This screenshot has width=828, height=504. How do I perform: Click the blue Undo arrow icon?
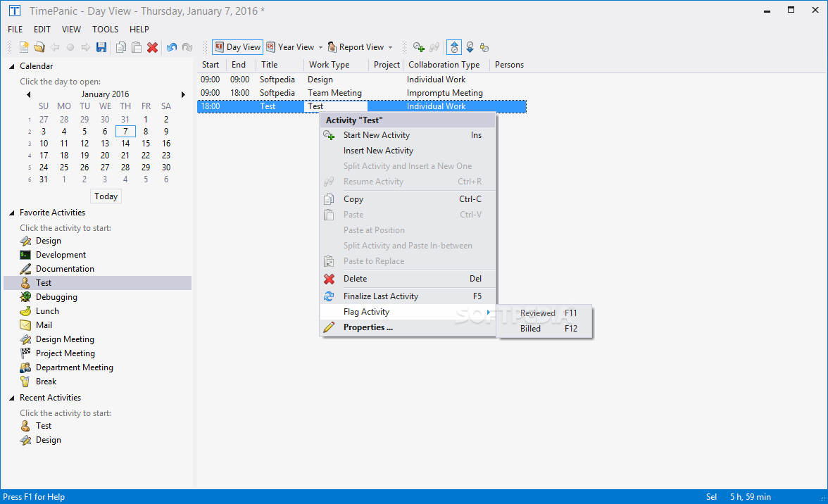coord(172,47)
